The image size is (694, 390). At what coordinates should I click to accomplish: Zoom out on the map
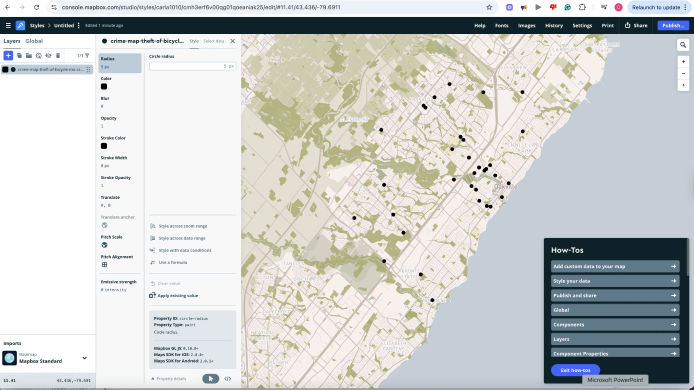tap(683, 73)
